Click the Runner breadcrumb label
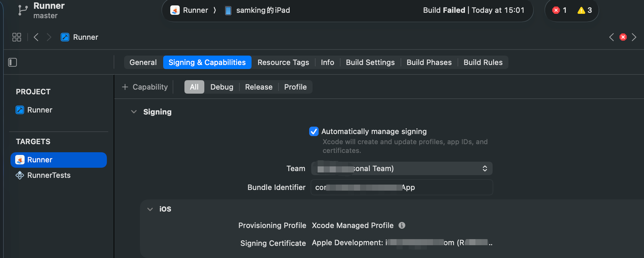The width and height of the screenshot is (644, 258). (x=86, y=37)
